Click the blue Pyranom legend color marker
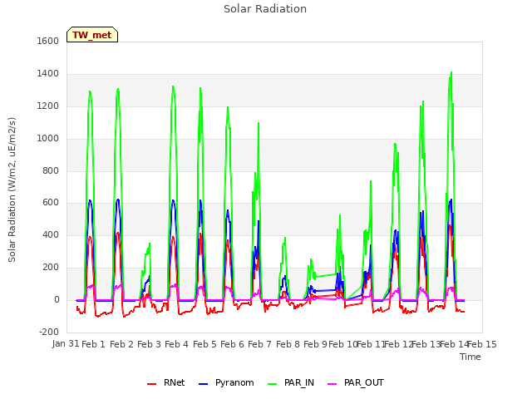 click(x=203, y=384)
